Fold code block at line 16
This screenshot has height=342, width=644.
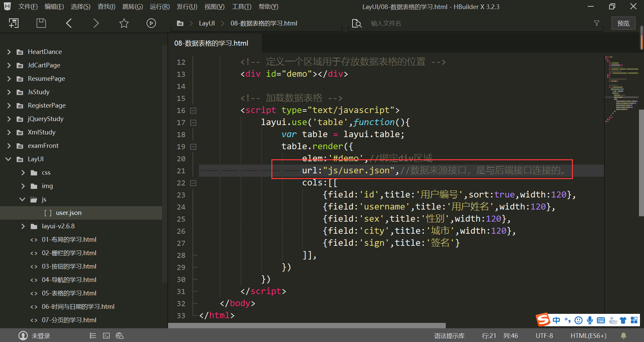click(193, 110)
